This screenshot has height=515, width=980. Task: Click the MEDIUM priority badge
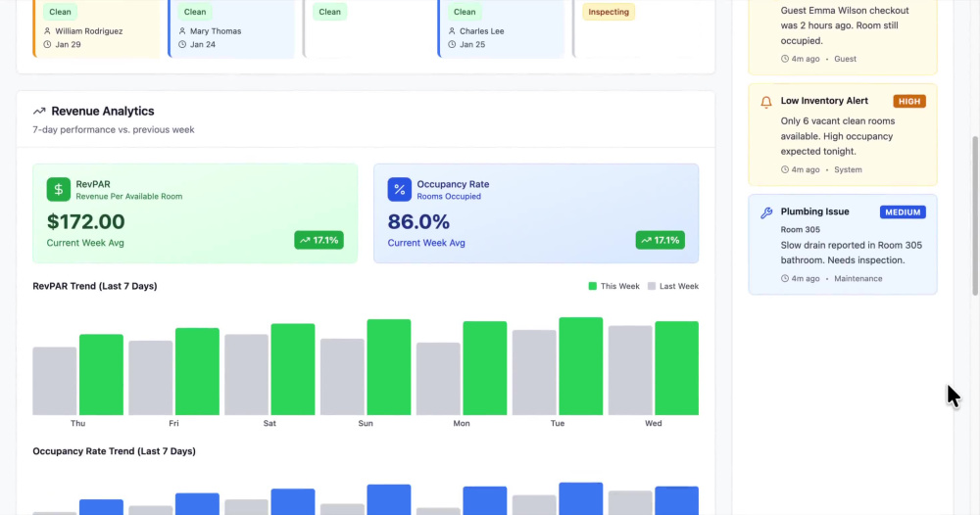(903, 212)
